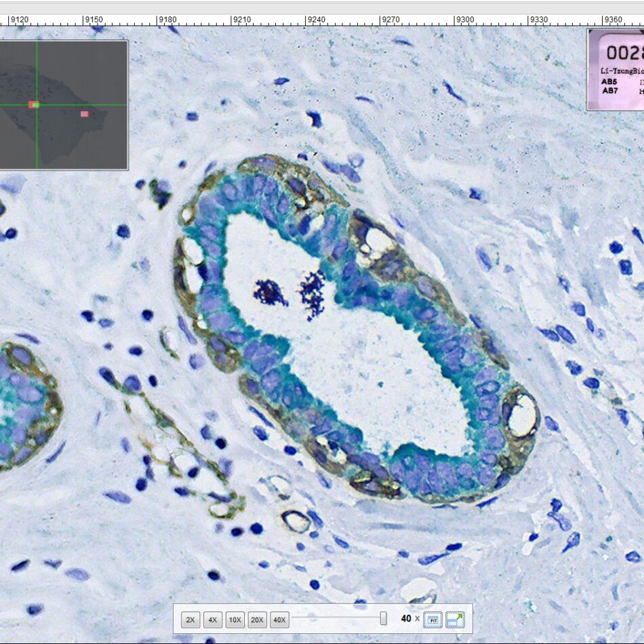This screenshot has height=644, width=644.
Task: Set magnification to 2X
Action: [190, 620]
